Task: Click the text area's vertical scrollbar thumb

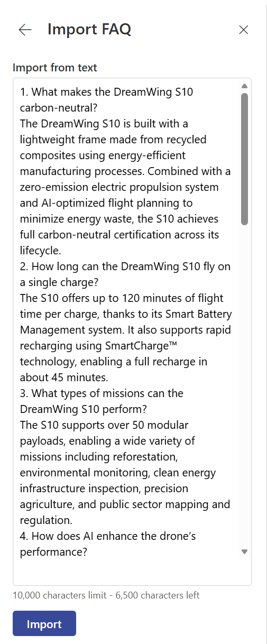Action: (244, 159)
